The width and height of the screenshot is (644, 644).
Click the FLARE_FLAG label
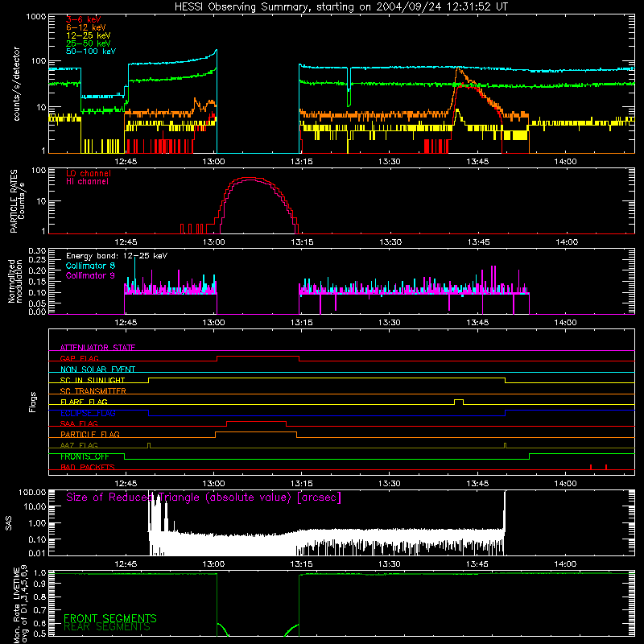pyautogui.click(x=84, y=402)
